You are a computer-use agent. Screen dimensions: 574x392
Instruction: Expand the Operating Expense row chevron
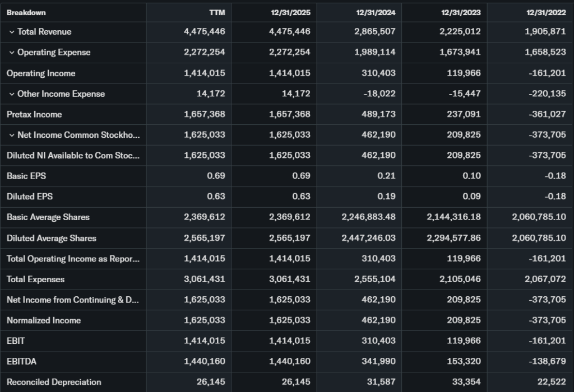pos(11,53)
